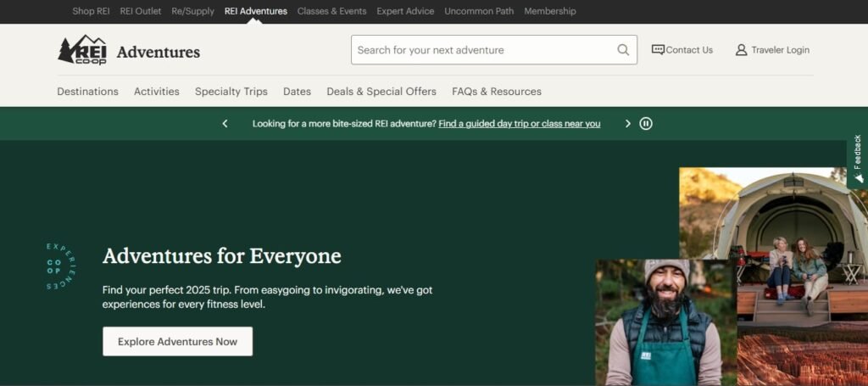Expand the Destinations menu
Screen dimensions: 868x386
pos(87,92)
